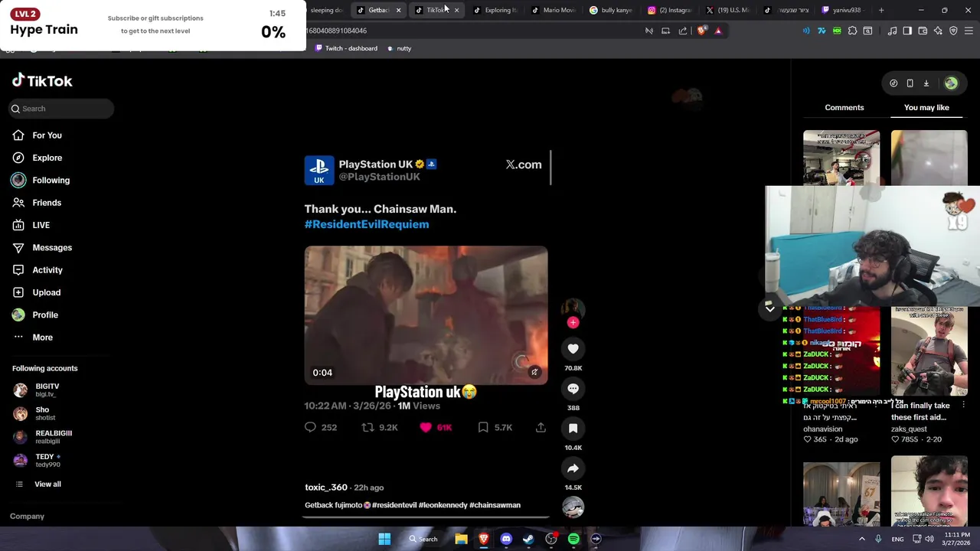Open ENG language indicator in tray
This screenshot has width=980, height=551.
(x=897, y=539)
